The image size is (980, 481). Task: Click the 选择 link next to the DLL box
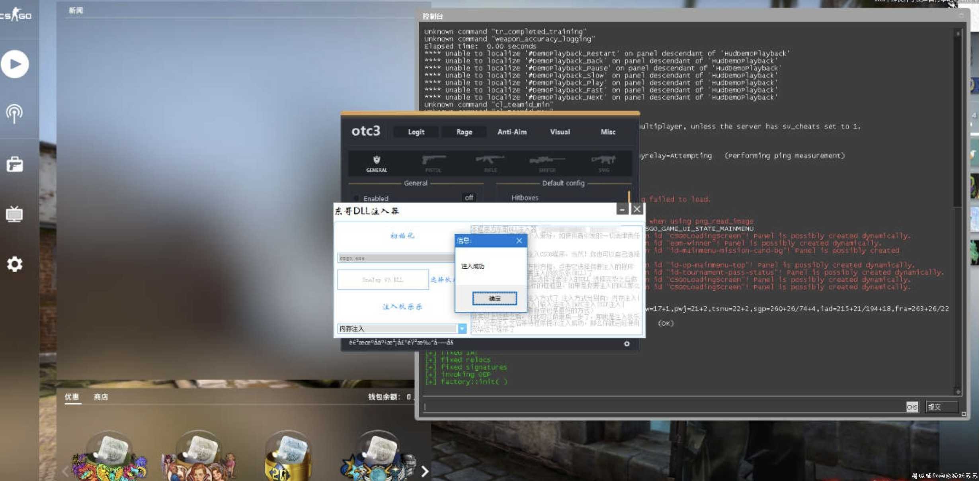(x=443, y=280)
